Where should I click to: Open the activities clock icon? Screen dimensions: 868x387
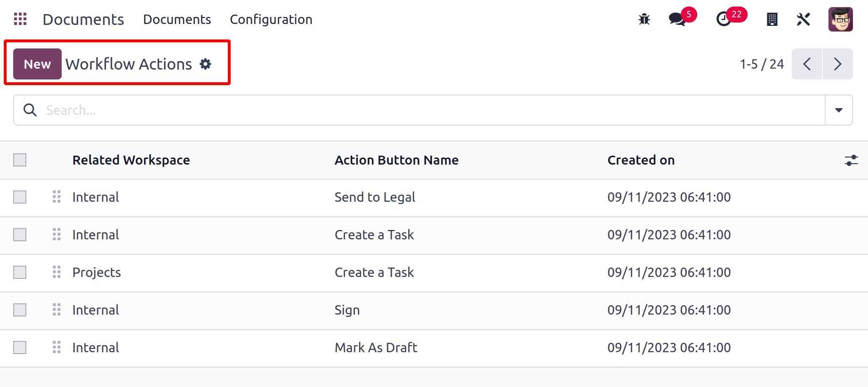pos(723,19)
